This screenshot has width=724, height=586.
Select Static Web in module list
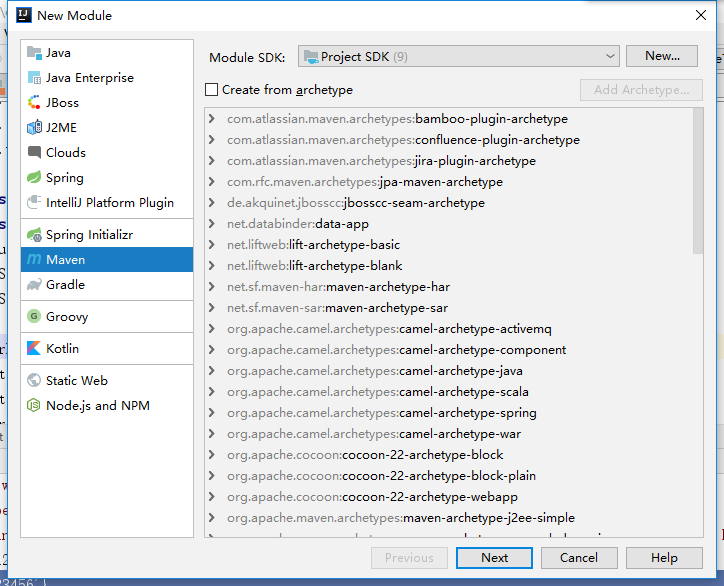click(76, 381)
